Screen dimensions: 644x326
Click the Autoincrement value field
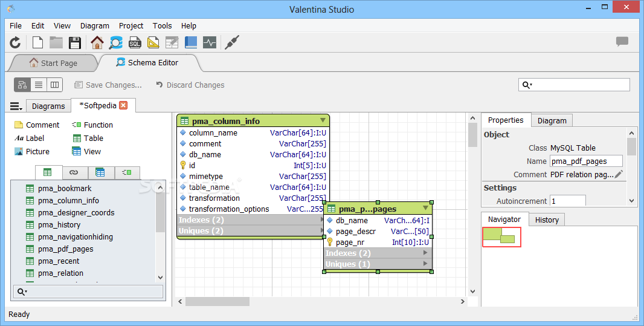[x=568, y=201]
